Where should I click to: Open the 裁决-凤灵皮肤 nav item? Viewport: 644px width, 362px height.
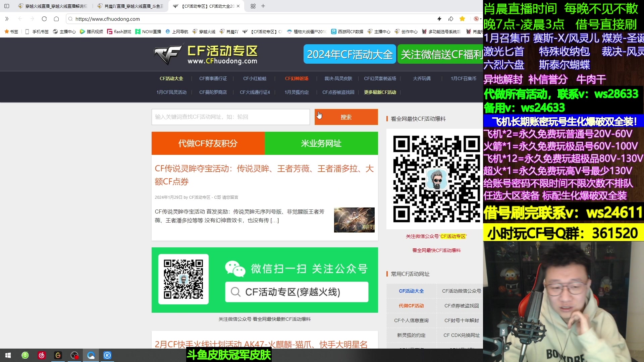338,78
